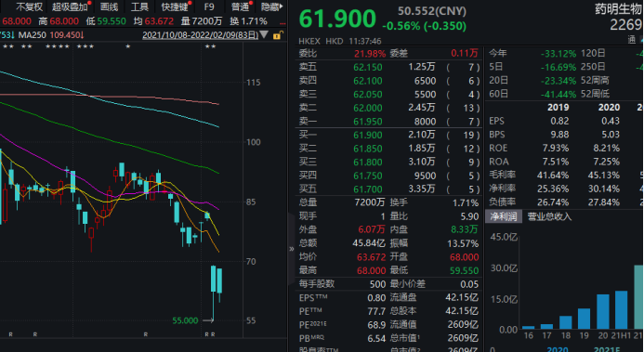
Task: Click the yellow unlock padlock icon
Action: pyautogui.click(x=277, y=35)
